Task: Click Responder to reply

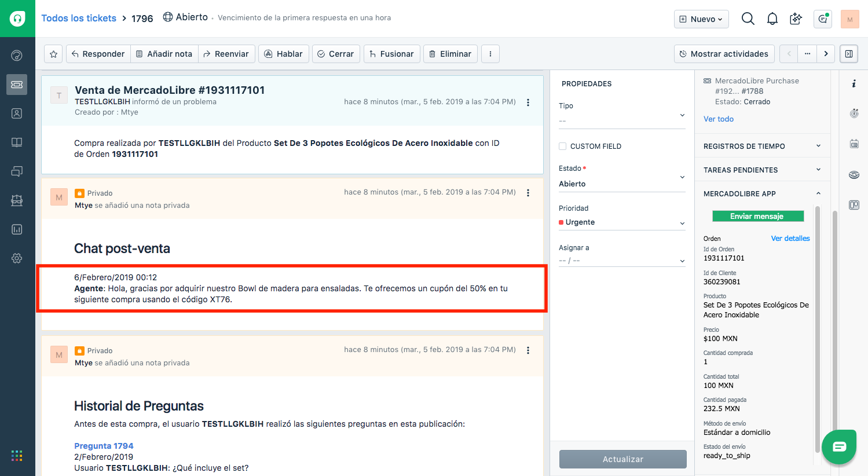Action: coord(98,54)
